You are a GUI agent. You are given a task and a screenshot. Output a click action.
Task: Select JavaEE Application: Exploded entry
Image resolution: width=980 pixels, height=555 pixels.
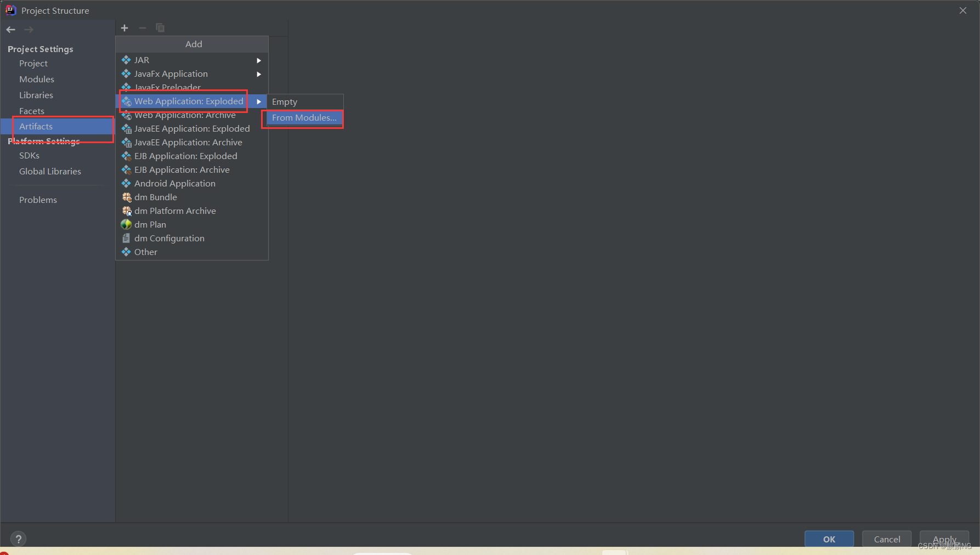[192, 128]
